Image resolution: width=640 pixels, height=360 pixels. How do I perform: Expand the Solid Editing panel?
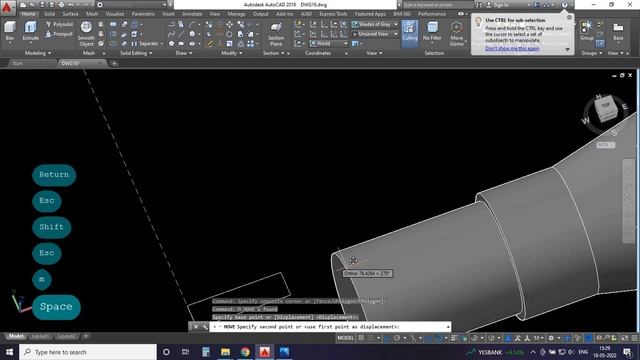point(136,53)
